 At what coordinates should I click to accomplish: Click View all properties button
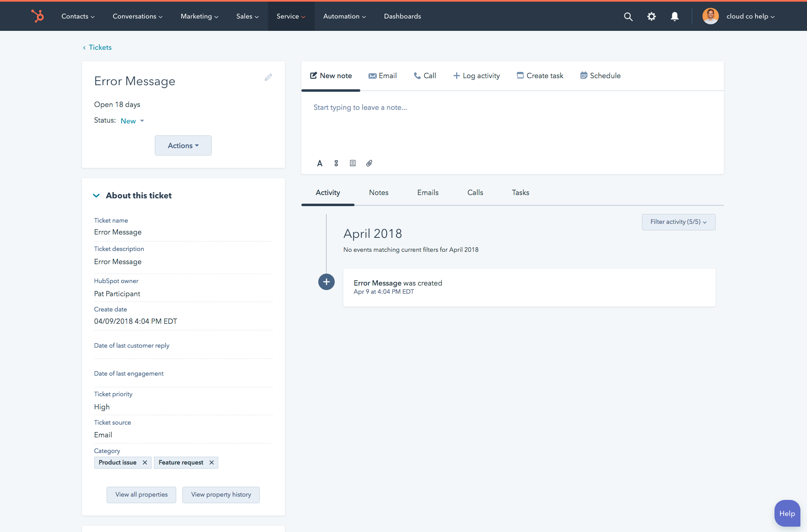(x=141, y=494)
